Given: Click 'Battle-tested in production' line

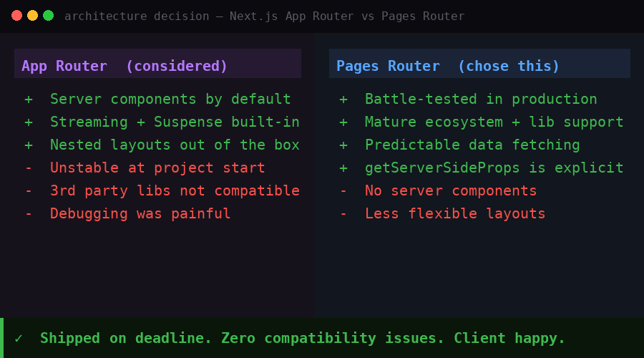Looking at the screenshot, I should [x=481, y=99].
